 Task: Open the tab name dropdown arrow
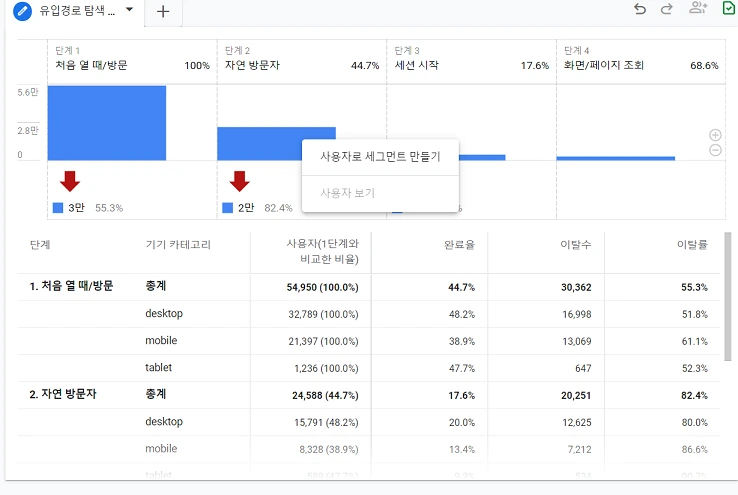click(129, 9)
